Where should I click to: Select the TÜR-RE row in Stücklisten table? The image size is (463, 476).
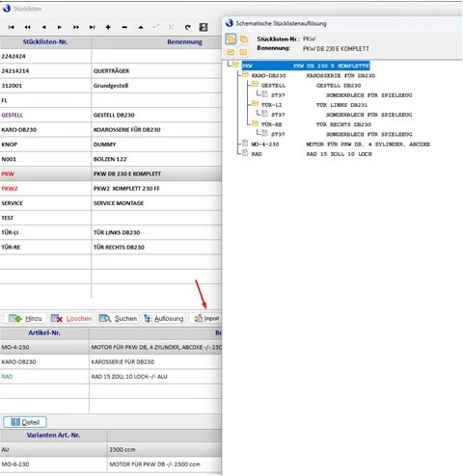point(111,248)
